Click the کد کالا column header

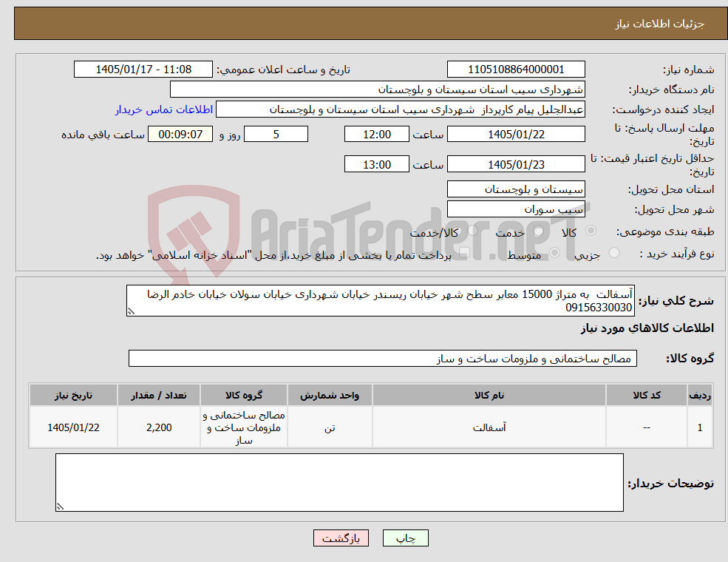tap(646, 395)
